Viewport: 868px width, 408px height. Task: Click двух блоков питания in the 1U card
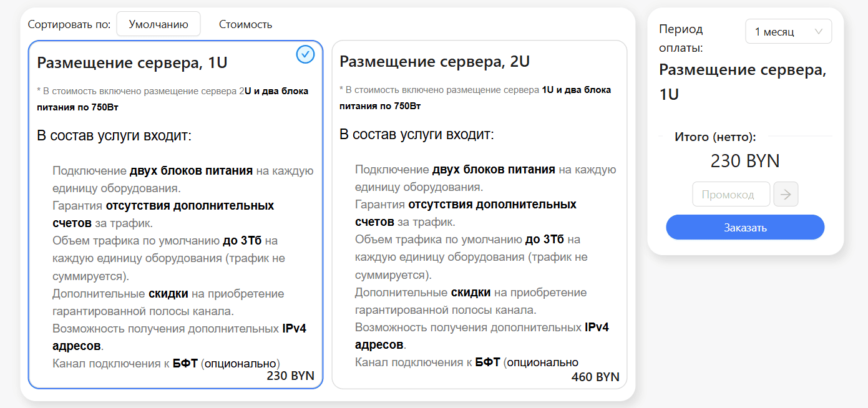point(191,171)
